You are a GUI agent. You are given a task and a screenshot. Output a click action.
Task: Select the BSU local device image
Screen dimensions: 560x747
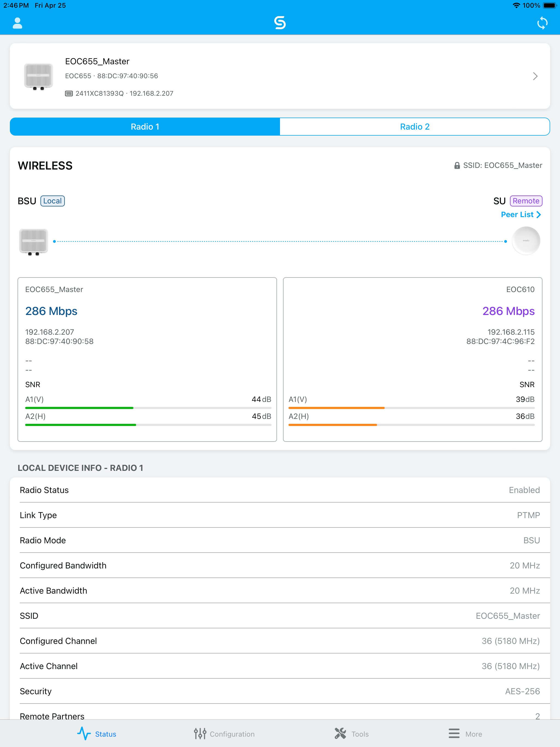click(x=34, y=242)
